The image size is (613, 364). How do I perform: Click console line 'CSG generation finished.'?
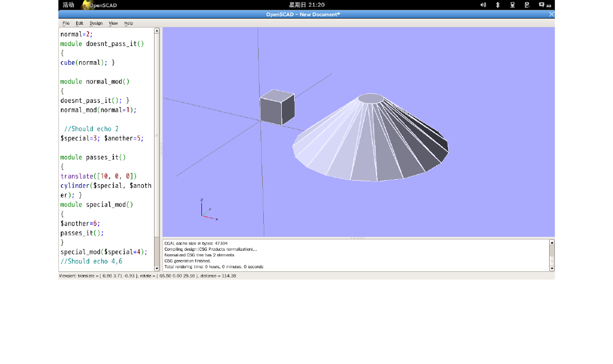coord(188,261)
